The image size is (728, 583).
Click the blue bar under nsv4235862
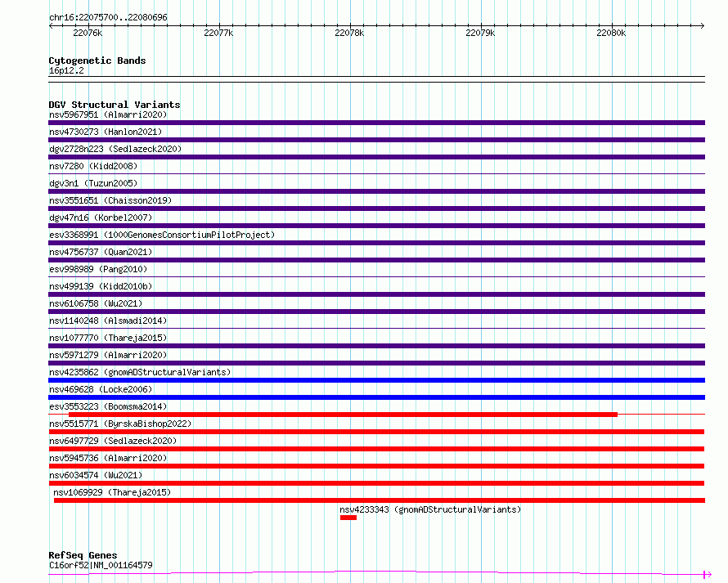tap(376, 380)
